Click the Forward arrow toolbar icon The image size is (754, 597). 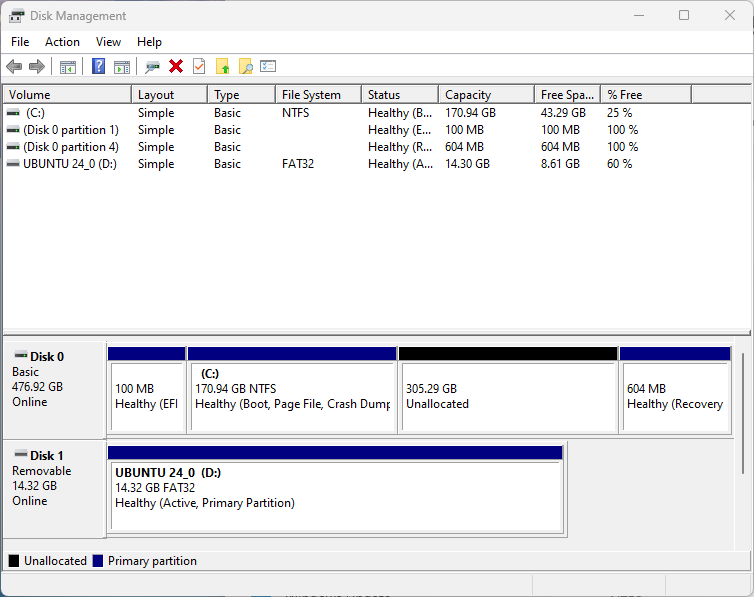click(37, 66)
